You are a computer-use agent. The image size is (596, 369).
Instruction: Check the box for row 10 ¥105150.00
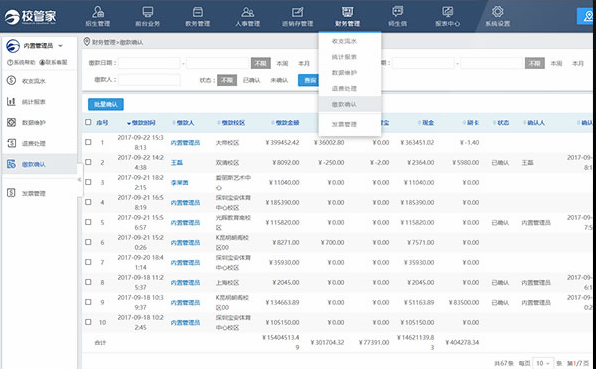pos(88,321)
